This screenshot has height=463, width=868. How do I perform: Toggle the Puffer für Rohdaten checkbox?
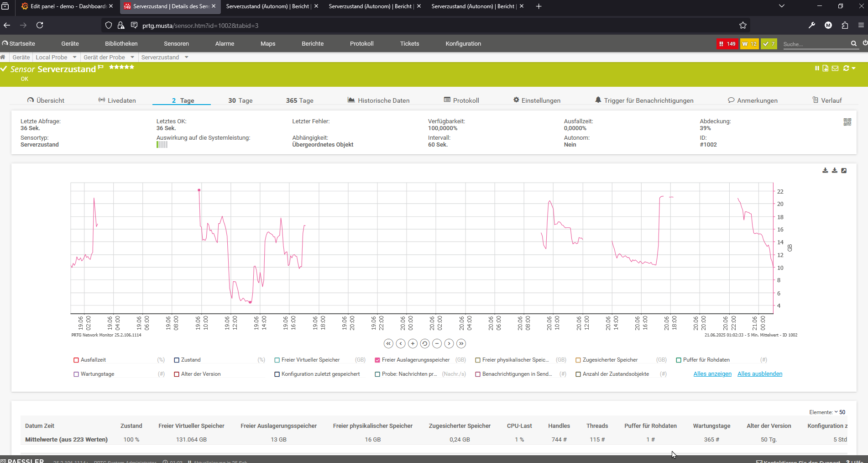click(679, 360)
